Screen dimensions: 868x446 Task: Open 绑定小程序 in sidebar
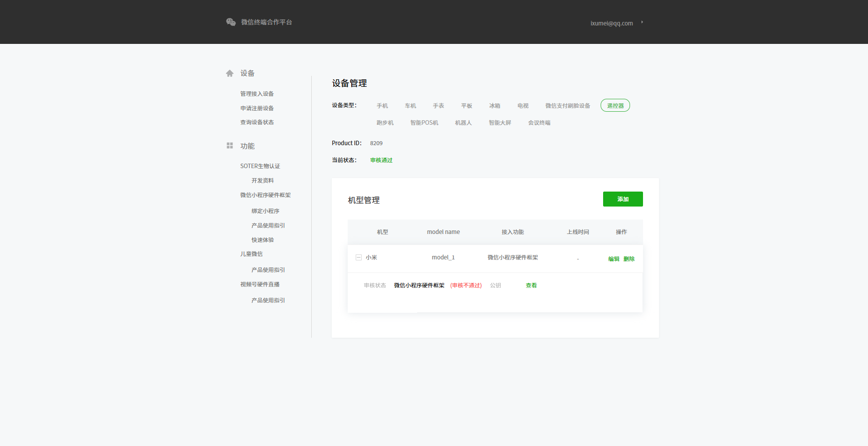265,211
